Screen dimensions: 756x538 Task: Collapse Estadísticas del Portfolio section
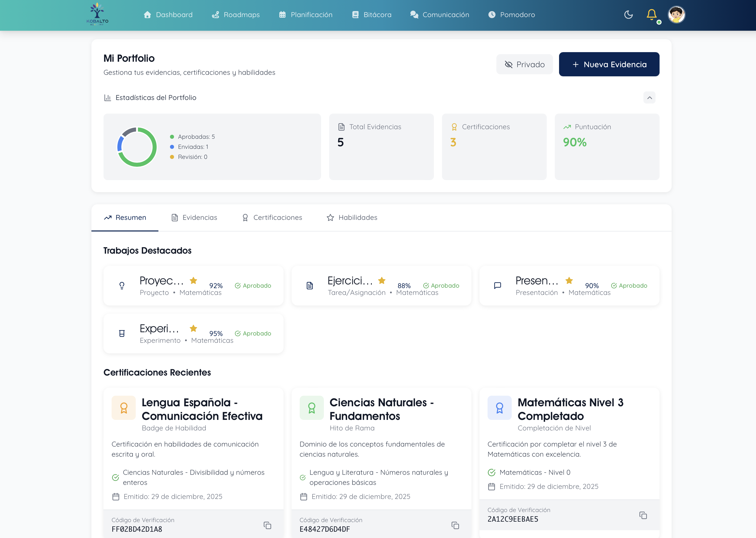[x=649, y=98]
